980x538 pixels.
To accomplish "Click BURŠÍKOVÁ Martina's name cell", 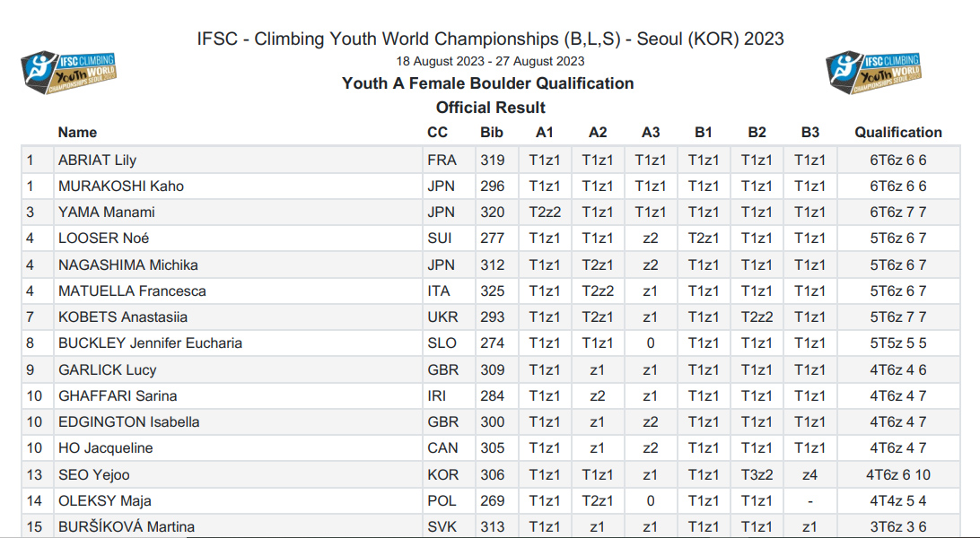I will [126, 527].
